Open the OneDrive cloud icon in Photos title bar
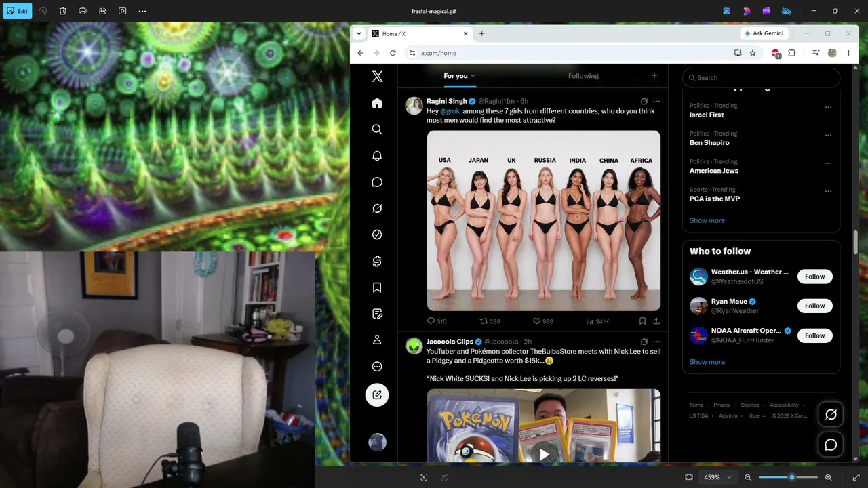 [787, 11]
